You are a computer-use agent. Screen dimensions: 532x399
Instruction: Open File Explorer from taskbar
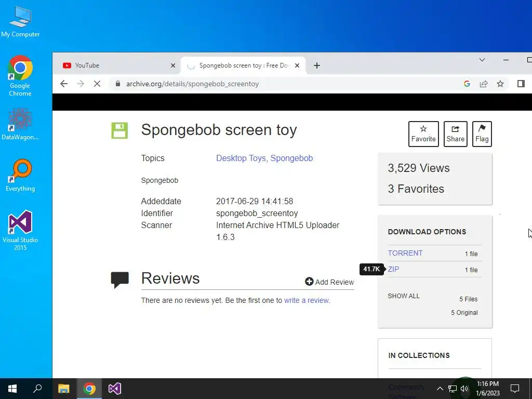tap(63, 389)
